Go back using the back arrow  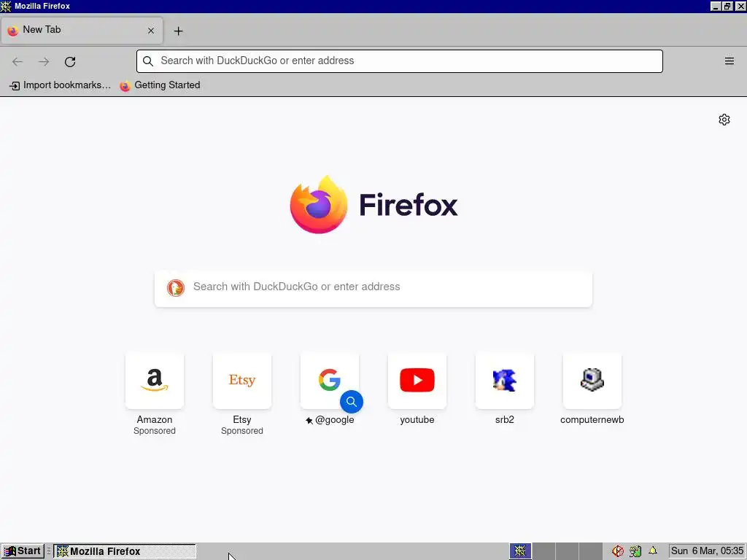[x=18, y=61]
